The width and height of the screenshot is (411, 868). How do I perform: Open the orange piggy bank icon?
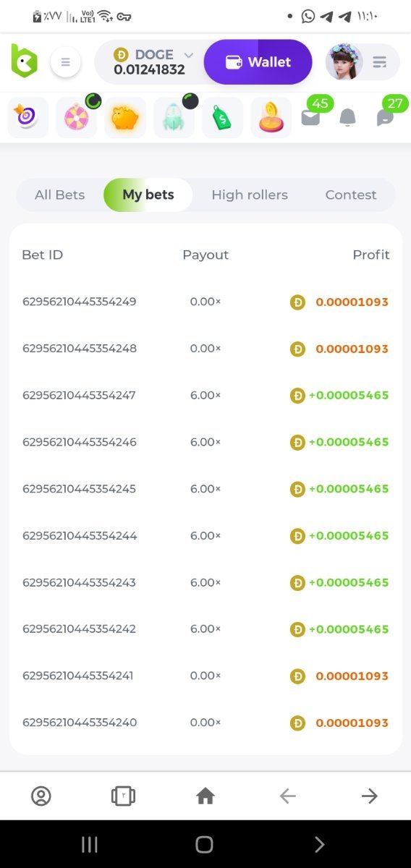[x=124, y=117]
